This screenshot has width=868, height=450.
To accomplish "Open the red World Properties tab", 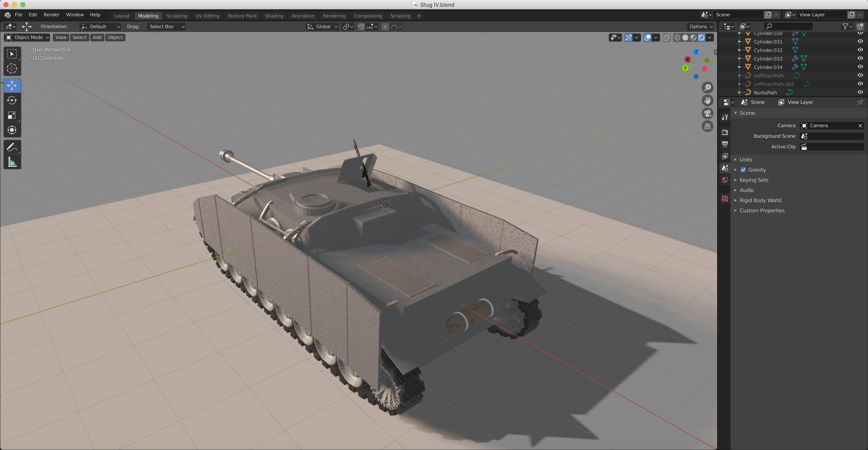I will click(725, 180).
